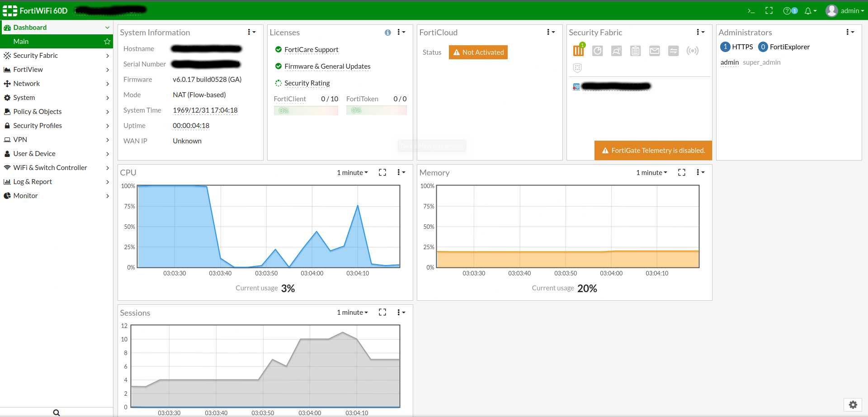Expand the Sessions widget to full screen
Viewport: 868px width, 417px height.
pyautogui.click(x=382, y=312)
